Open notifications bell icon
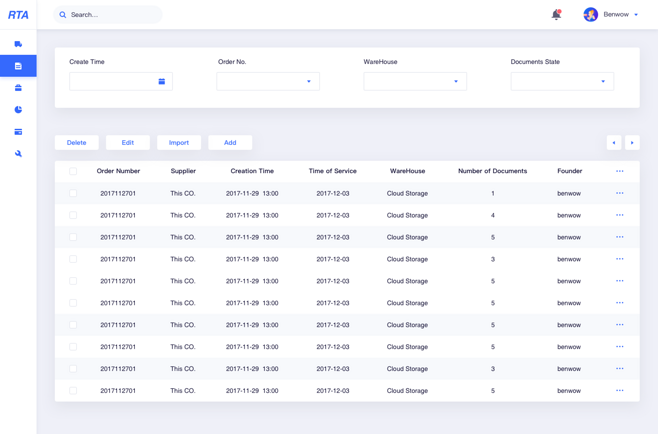 coord(556,15)
